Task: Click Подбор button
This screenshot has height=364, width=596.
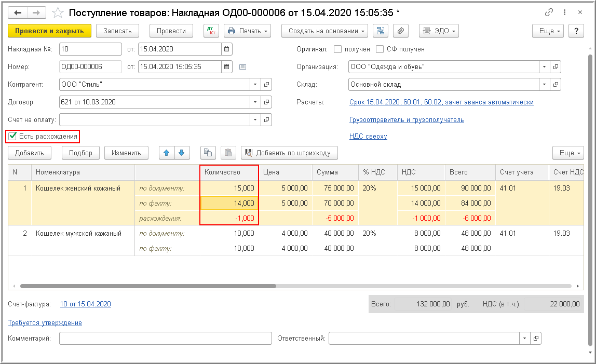Action: 80,153
